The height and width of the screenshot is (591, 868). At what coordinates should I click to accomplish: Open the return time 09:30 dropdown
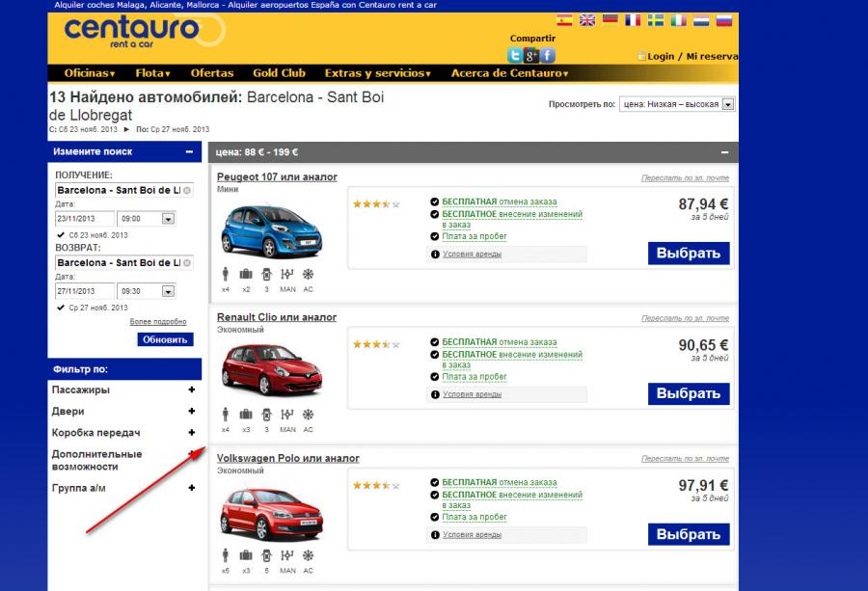(147, 291)
